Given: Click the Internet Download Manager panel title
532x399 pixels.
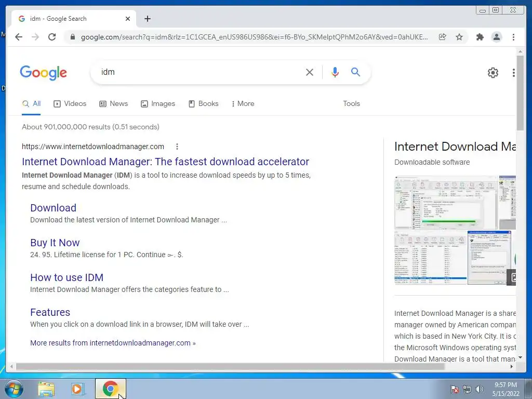Looking at the screenshot, I should click(x=455, y=147).
